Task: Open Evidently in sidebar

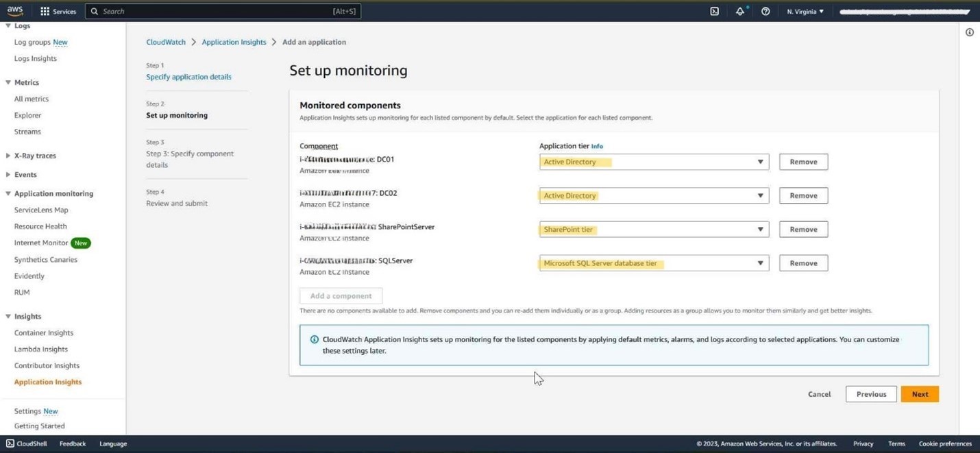Action: tap(29, 276)
